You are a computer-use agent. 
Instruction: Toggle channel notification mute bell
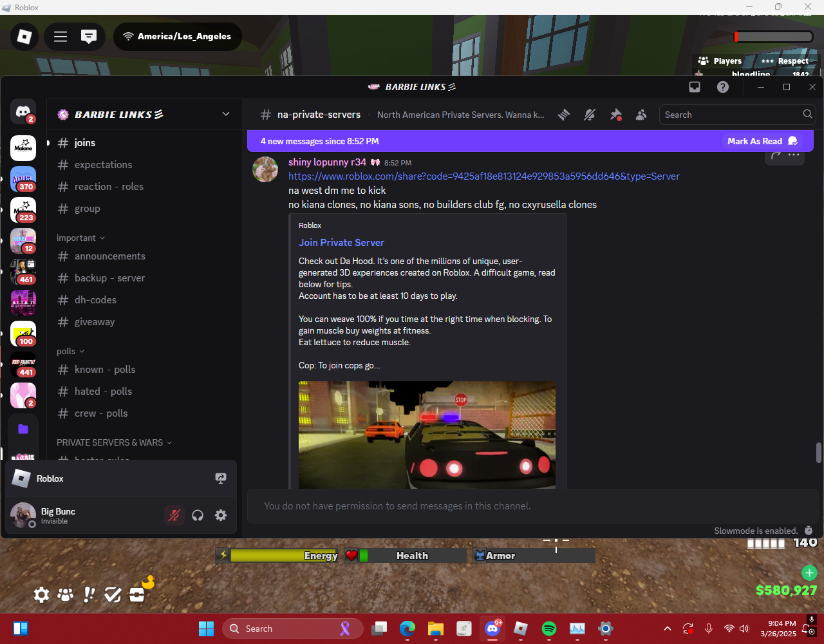(590, 115)
